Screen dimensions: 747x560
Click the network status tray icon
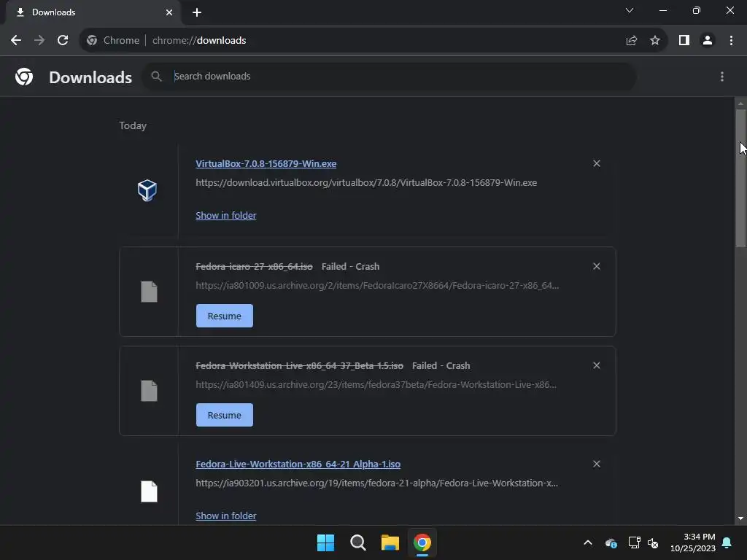click(634, 542)
